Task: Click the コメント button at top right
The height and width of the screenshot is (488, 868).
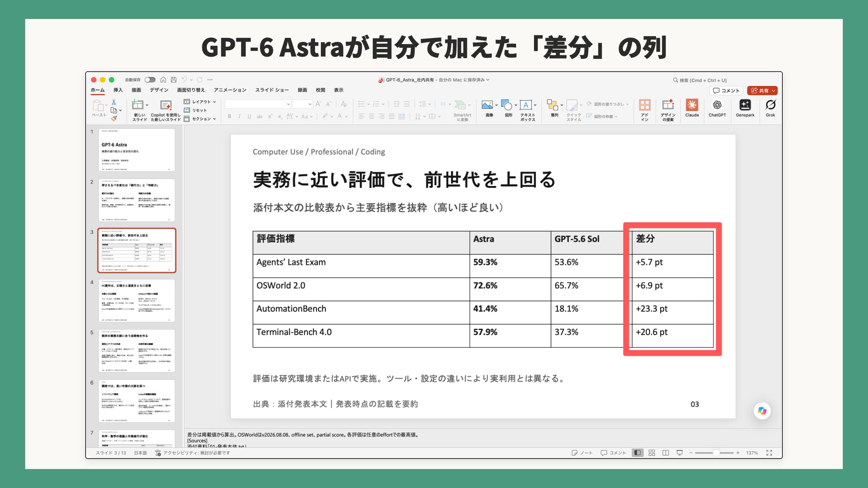Action: coord(726,91)
